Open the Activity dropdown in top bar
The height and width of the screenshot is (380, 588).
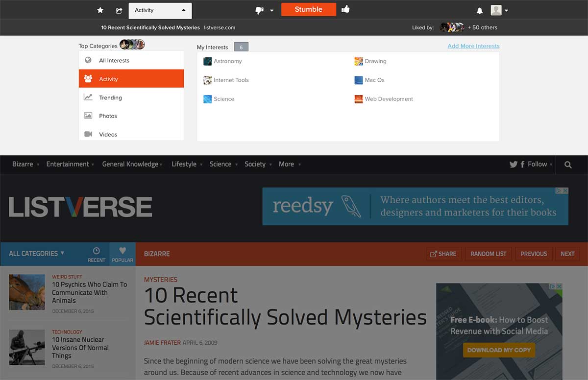tap(160, 10)
